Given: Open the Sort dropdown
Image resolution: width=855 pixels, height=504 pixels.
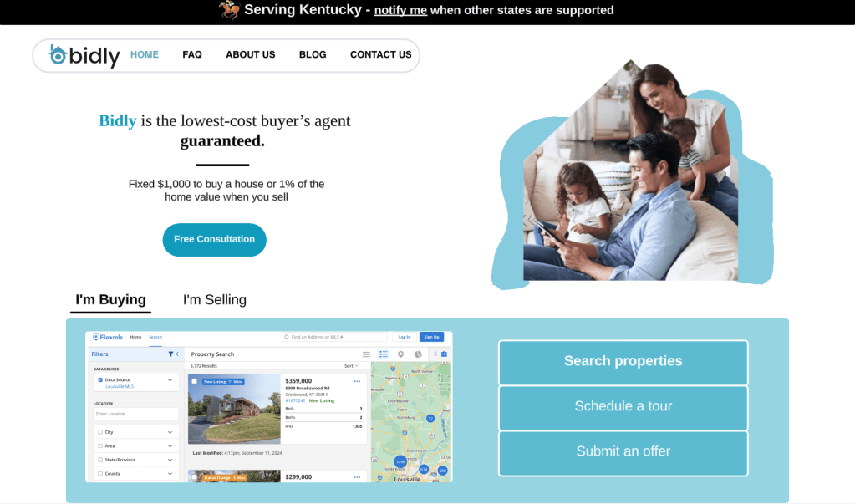Looking at the screenshot, I should point(351,366).
